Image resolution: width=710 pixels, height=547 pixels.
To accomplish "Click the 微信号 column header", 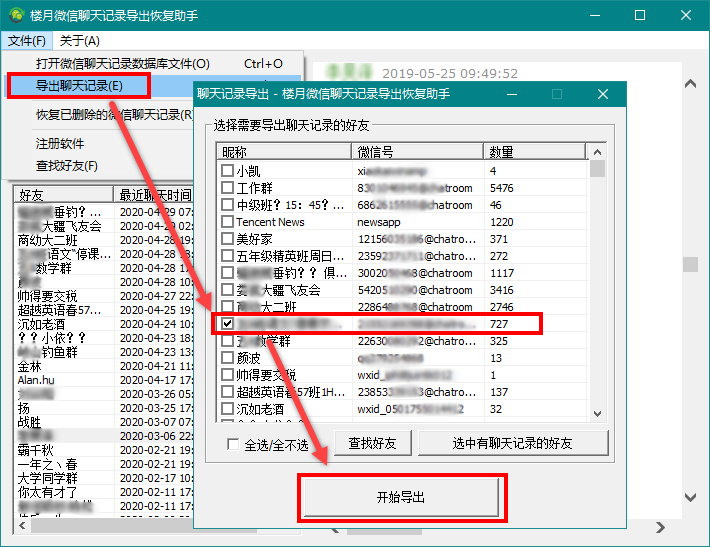I will point(418,152).
